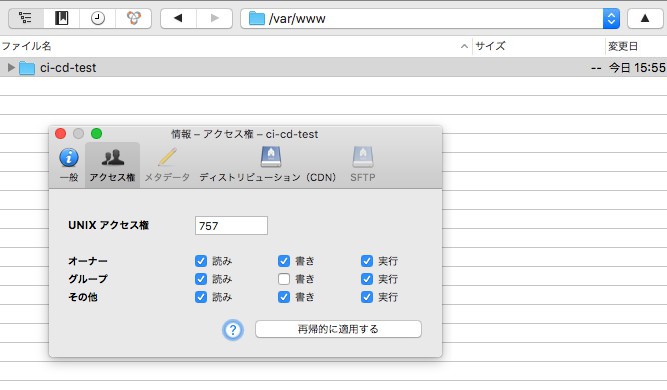Open the 一般 info tab
Image resolution: width=667 pixels, height=390 pixels.
(68, 165)
